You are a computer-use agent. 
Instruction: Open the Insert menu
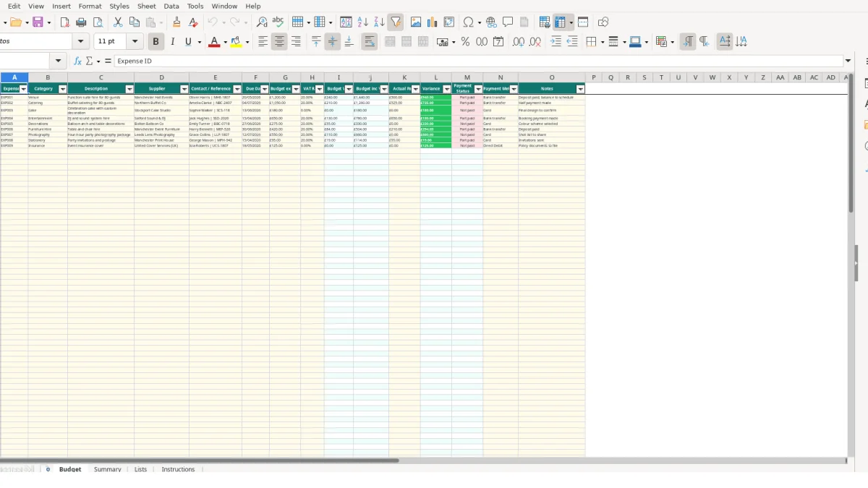61,6
